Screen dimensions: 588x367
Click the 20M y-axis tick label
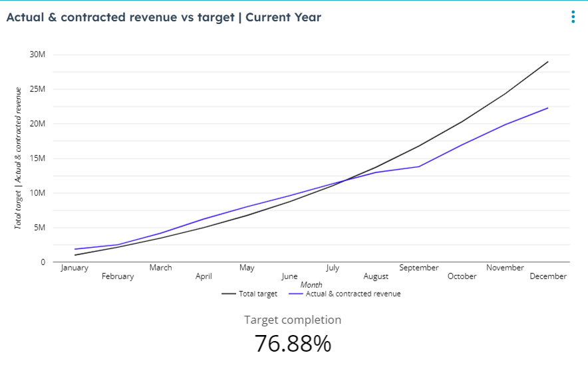[x=37, y=124]
